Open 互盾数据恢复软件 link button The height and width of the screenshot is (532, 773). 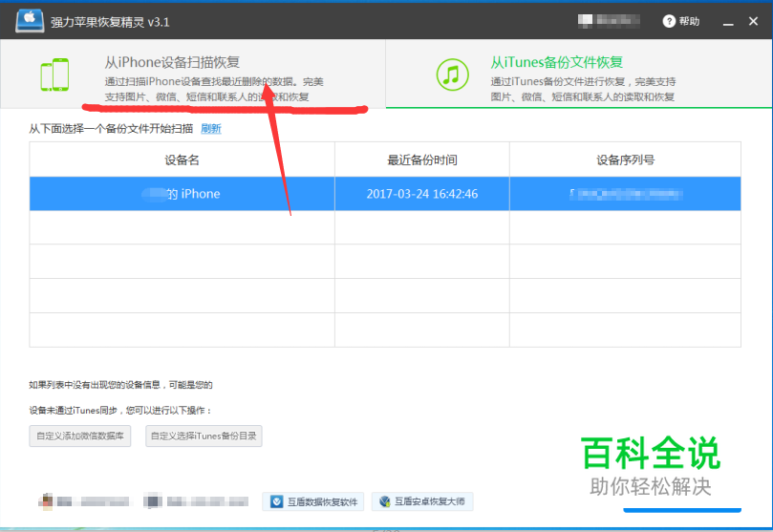pyautogui.click(x=313, y=501)
